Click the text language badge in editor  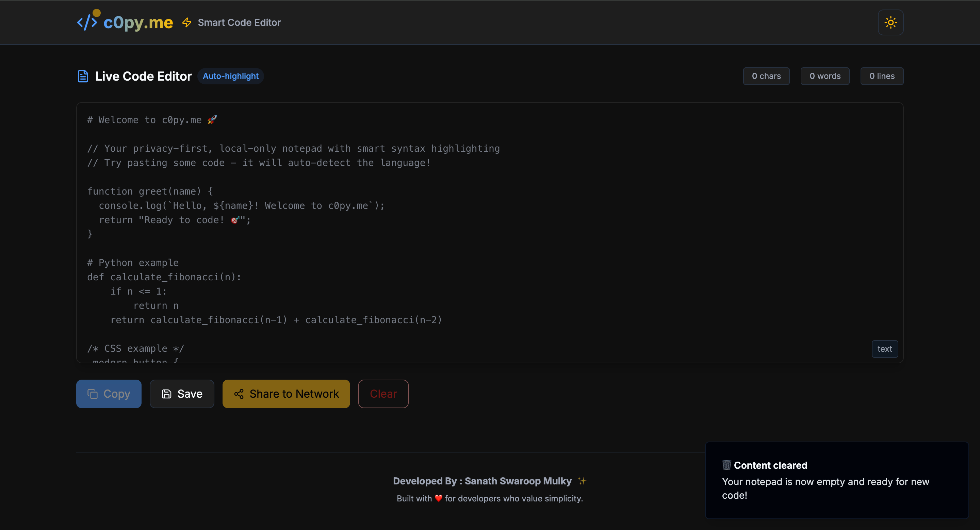884,349
